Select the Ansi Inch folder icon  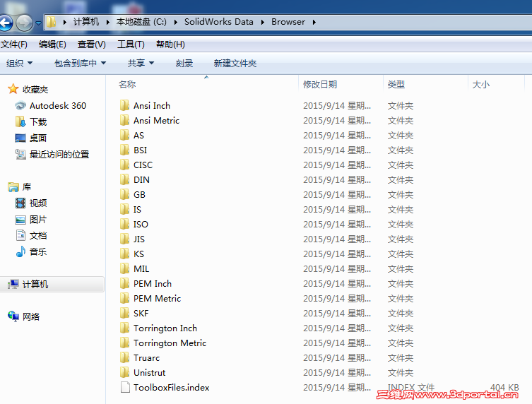125,105
